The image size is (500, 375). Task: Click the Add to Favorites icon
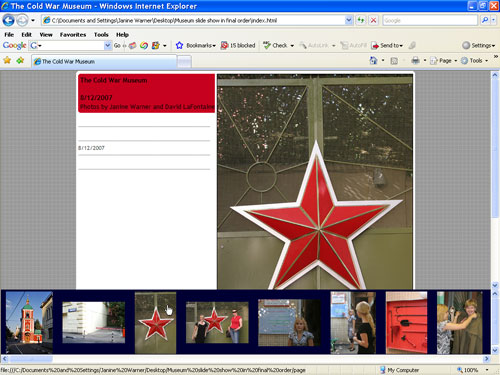click(20, 60)
